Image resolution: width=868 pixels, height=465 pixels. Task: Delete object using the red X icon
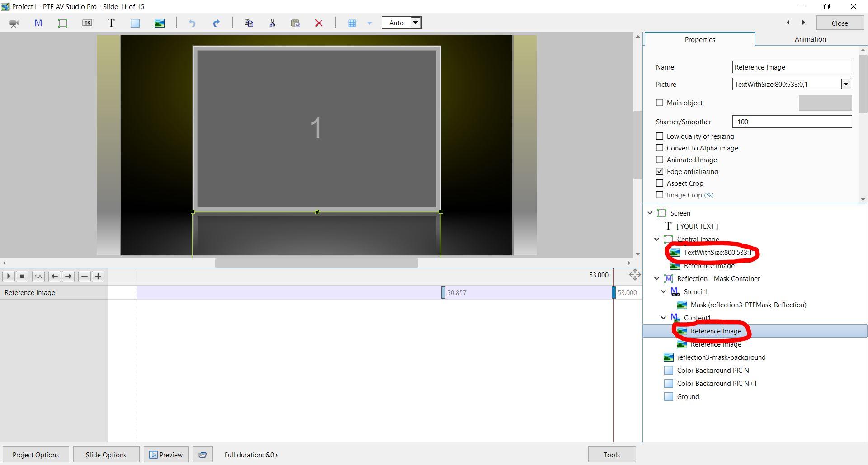coord(319,23)
